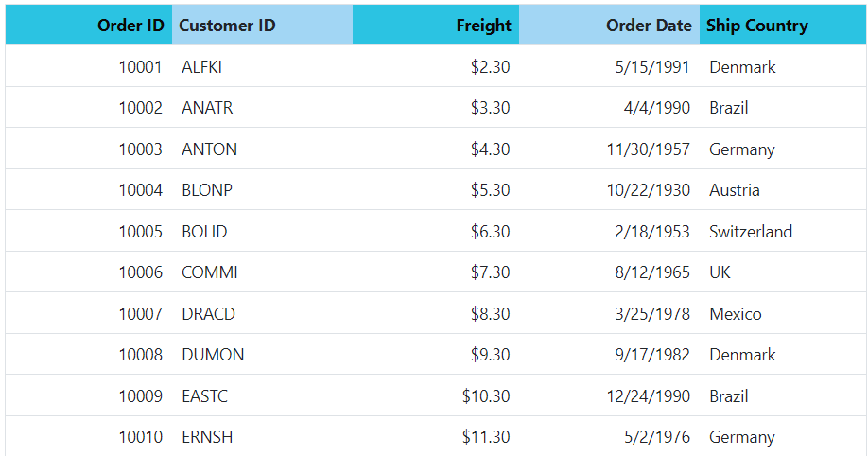The height and width of the screenshot is (457, 868).
Task: Click customer cell ERNSH
Action: click(x=263, y=436)
